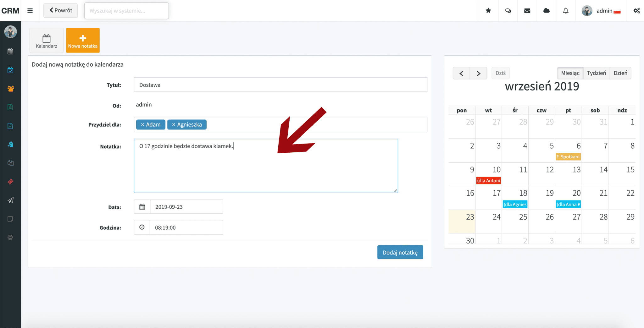Switch calendar to Tydzień view

[x=597, y=73]
